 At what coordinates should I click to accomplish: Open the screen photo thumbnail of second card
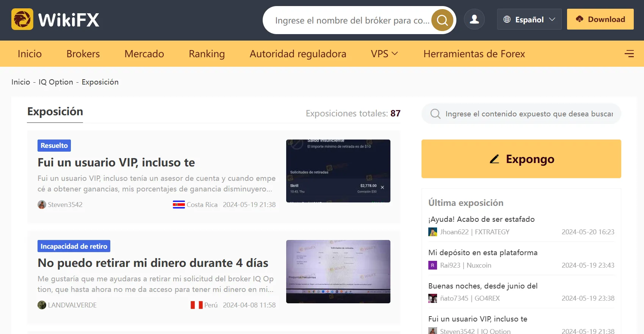point(338,271)
